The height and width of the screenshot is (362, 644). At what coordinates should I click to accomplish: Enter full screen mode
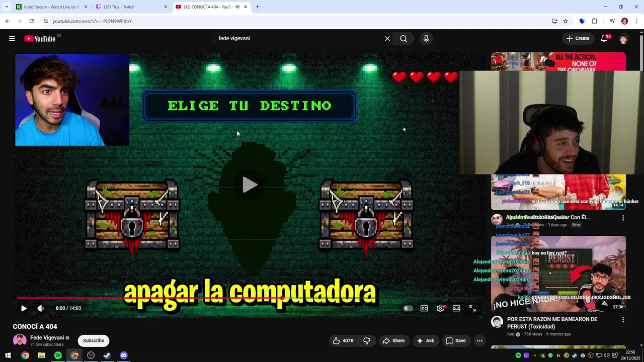[472, 308]
